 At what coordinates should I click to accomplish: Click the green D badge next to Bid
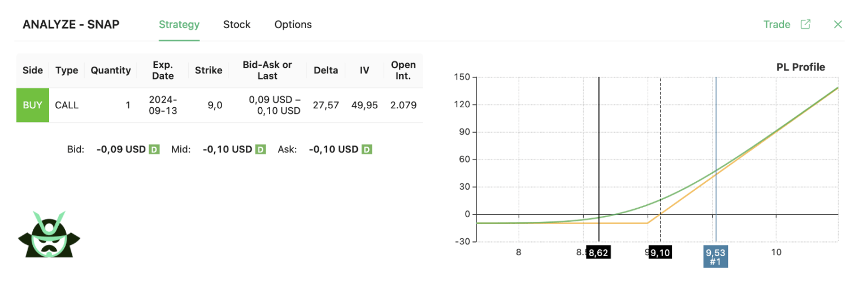pos(154,150)
